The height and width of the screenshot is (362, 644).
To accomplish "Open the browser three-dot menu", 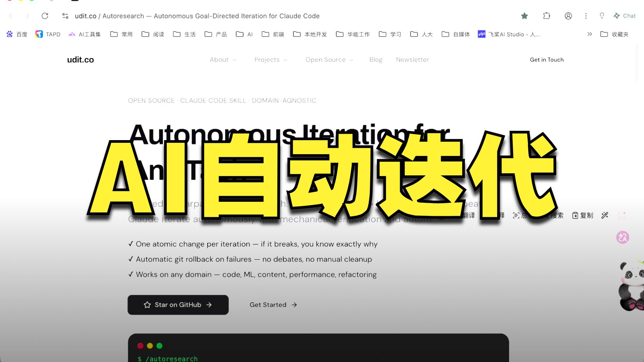I will click(586, 16).
